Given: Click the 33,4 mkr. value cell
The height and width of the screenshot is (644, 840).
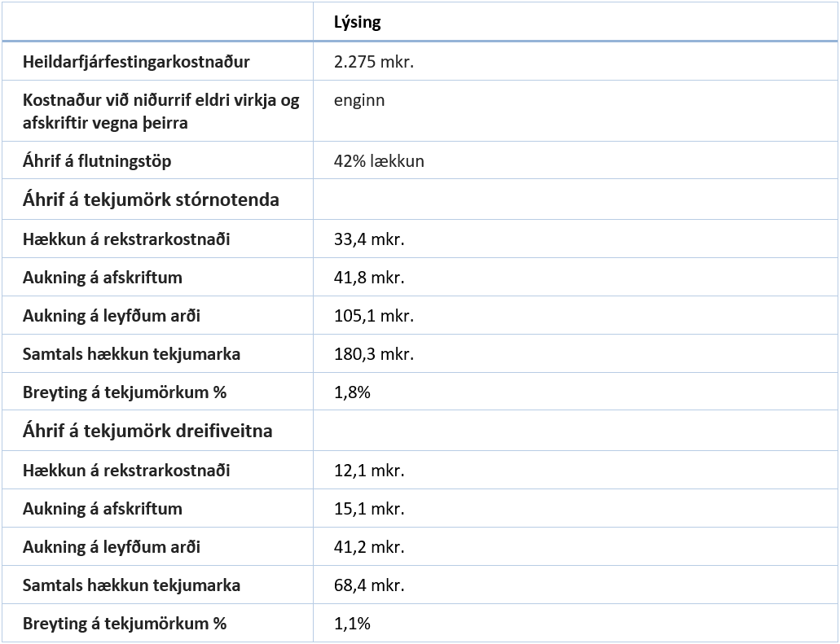Looking at the screenshot, I should [x=369, y=239].
